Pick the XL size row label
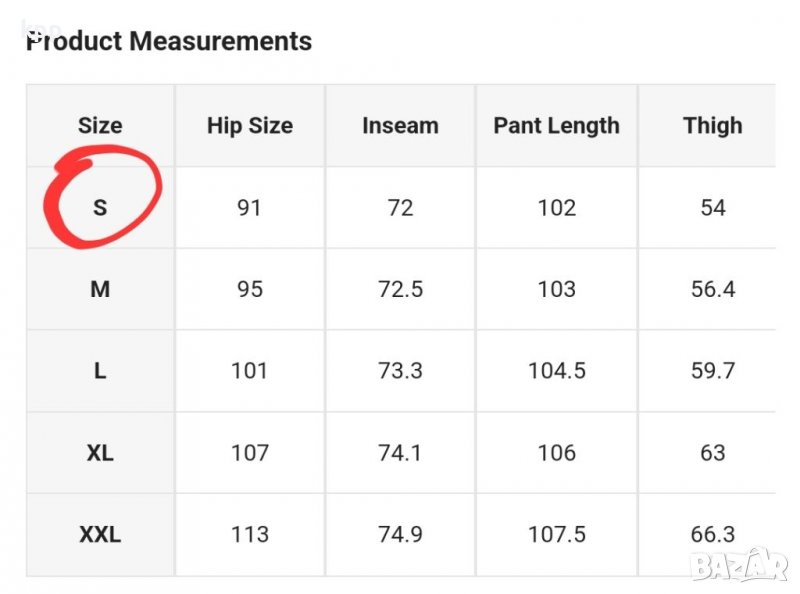 (x=100, y=453)
